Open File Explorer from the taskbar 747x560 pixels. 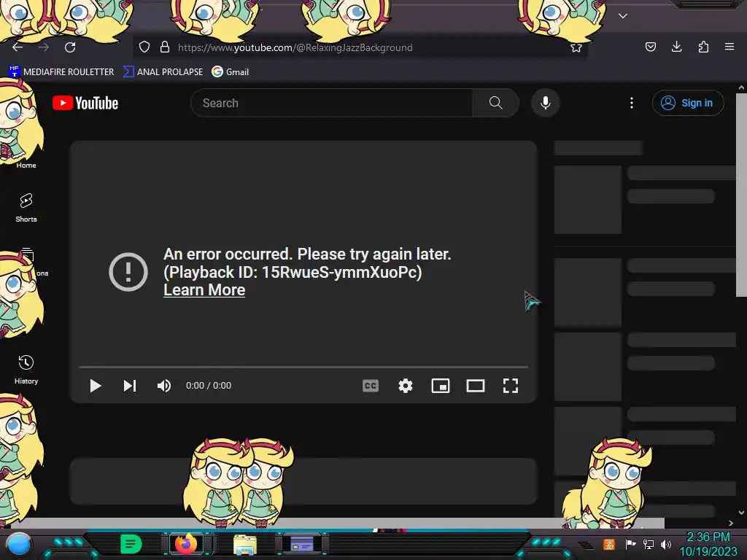(x=245, y=544)
